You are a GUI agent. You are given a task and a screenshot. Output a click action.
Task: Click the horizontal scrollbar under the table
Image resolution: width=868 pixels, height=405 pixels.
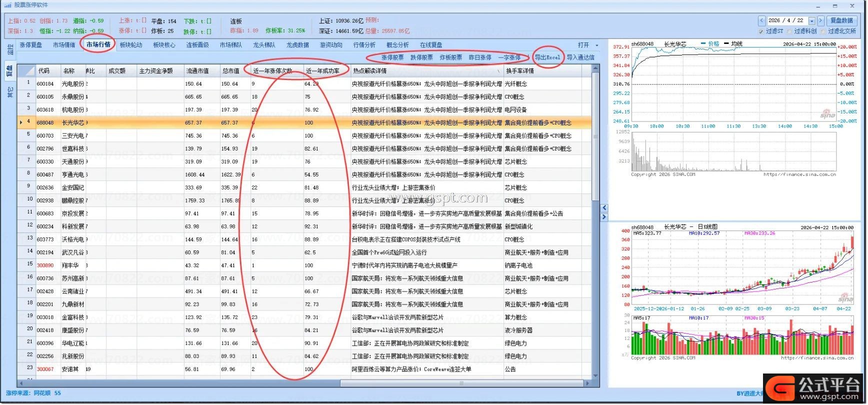click(x=460, y=383)
